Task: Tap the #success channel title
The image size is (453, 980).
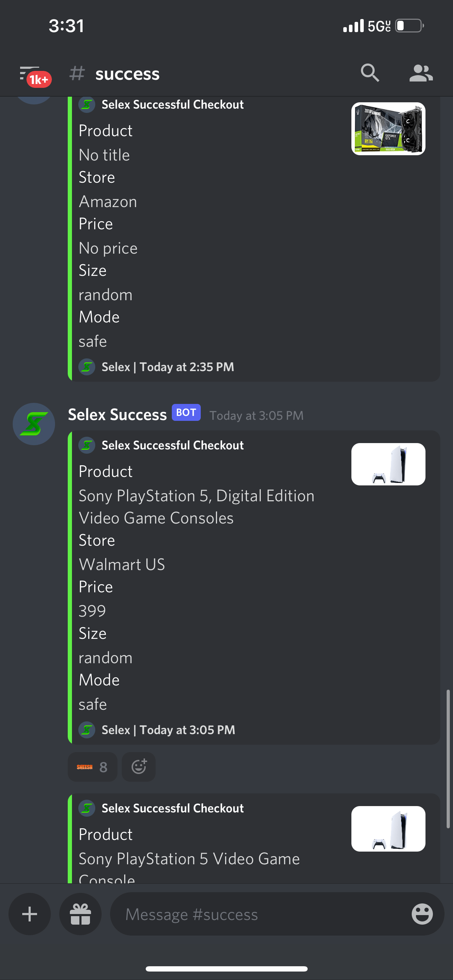Action: (x=127, y=73)
